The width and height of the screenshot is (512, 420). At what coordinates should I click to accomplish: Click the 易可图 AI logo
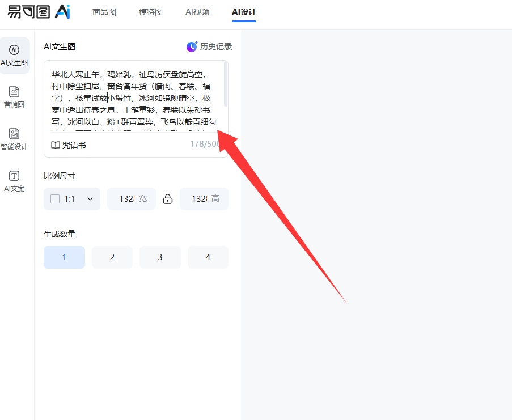(x=39, y=12)
